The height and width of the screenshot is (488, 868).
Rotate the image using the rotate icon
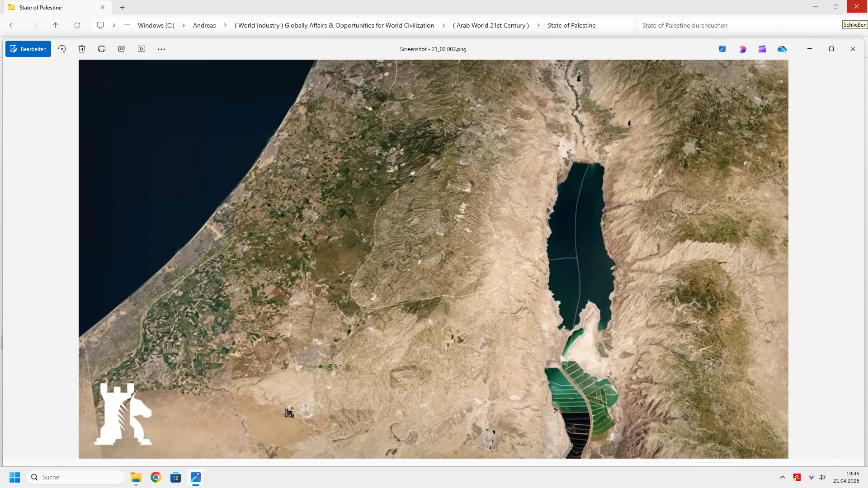coord(62,49)
